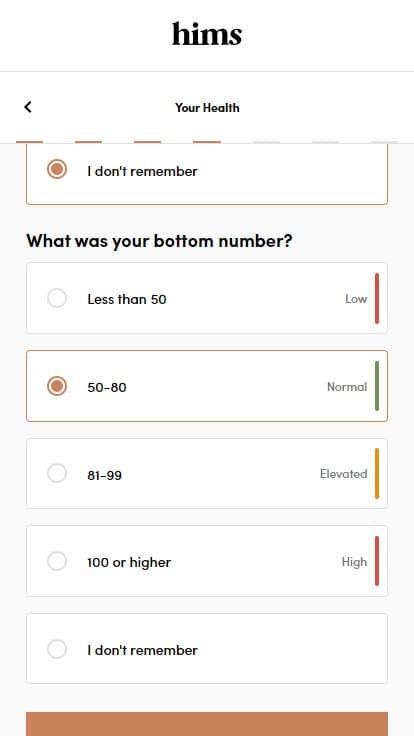Click the Normal label text
The image size is (414, 736).
tap(347, 387)
